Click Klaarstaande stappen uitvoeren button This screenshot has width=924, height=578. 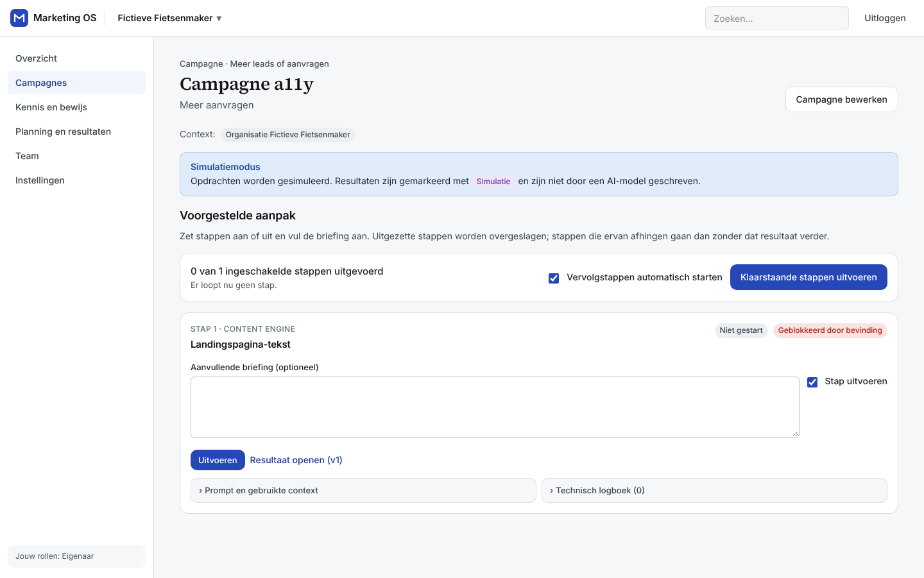click(x=809, y=277)
